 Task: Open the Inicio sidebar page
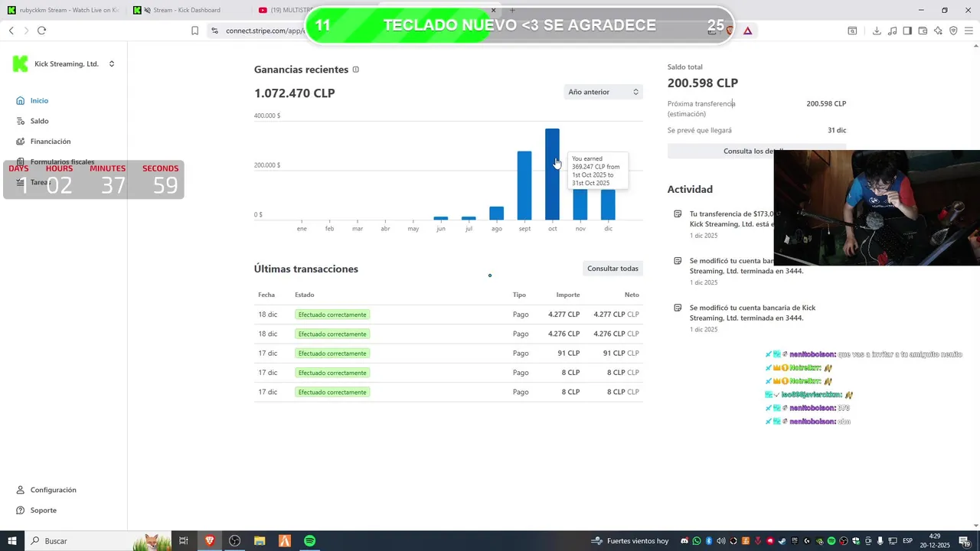coord(39,100)
